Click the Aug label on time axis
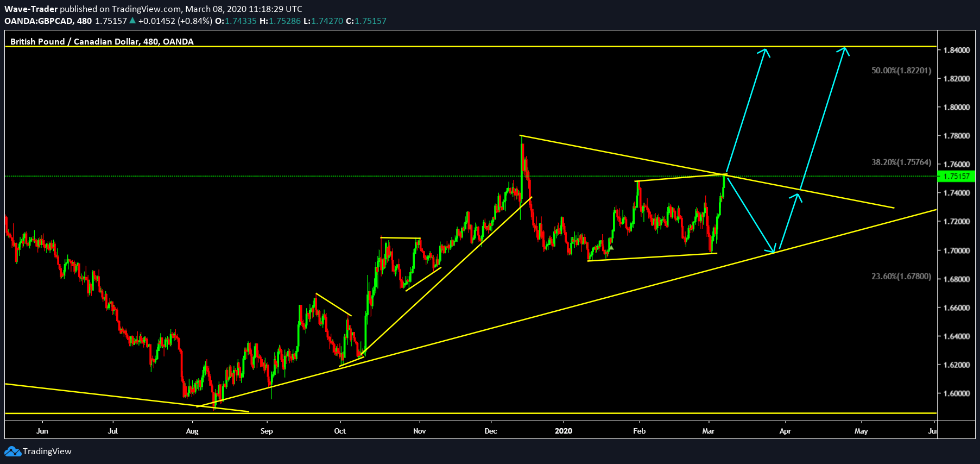This screenshot has height=464, width=980. (192, 431)
